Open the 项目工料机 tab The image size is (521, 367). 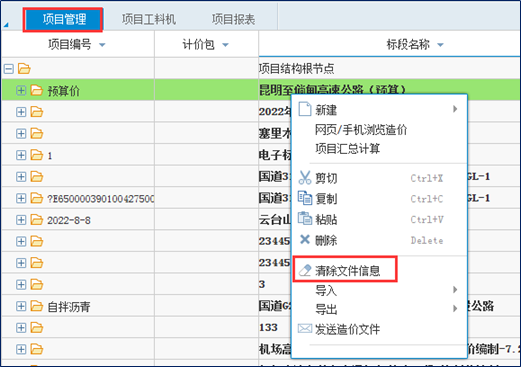tap(148, 19)
